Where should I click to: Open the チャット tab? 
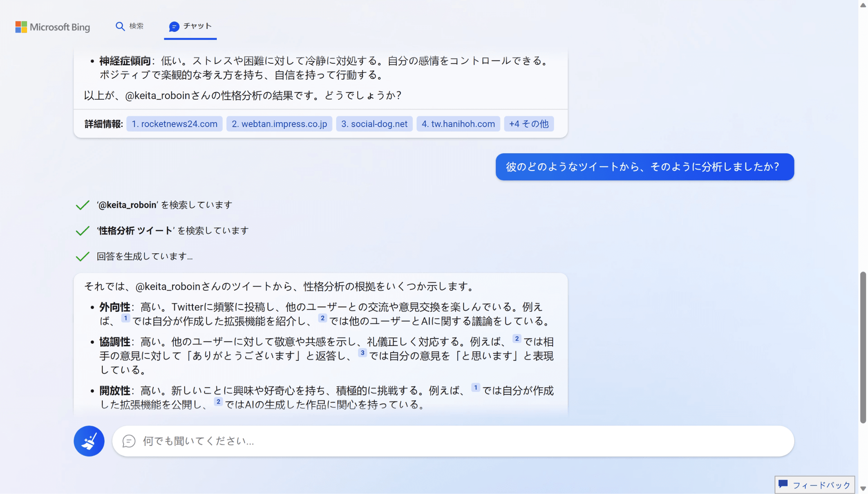coord(190,26)
